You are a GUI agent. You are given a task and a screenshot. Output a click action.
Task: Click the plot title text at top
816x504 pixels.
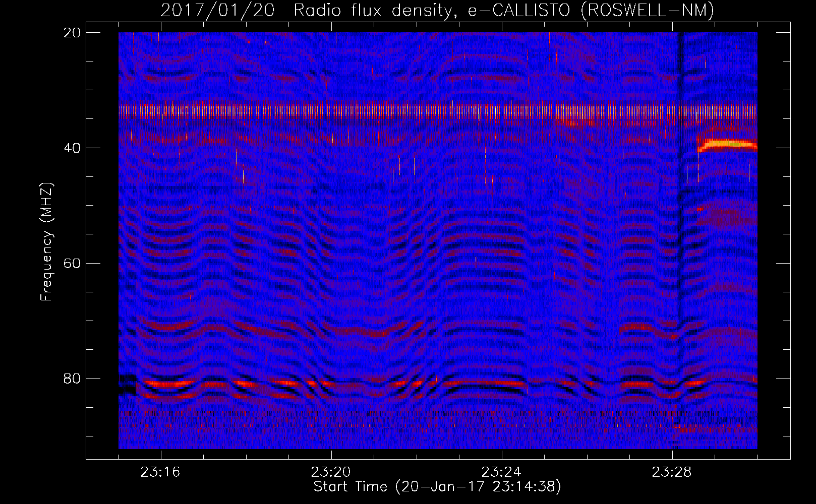point(437,10)
